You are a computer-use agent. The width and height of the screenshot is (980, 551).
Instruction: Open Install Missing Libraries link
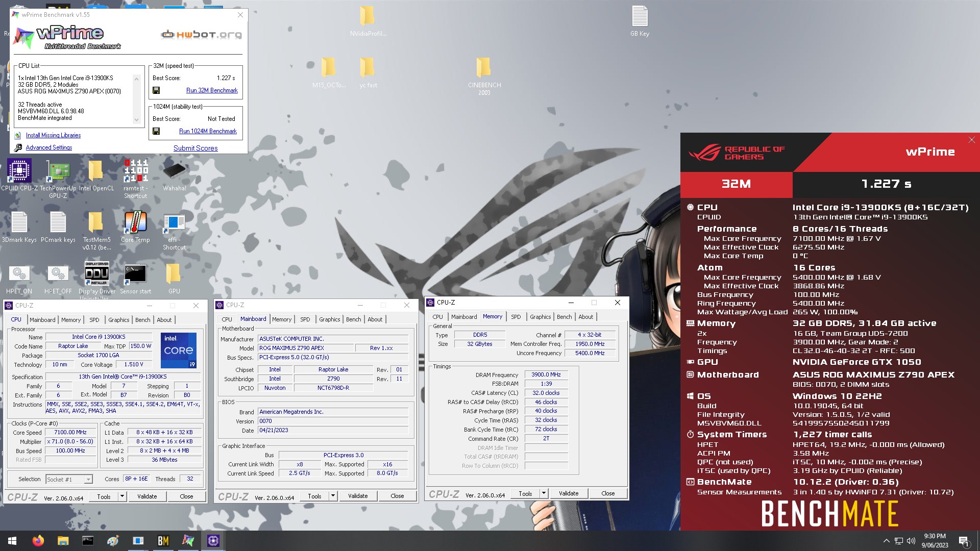53,135
